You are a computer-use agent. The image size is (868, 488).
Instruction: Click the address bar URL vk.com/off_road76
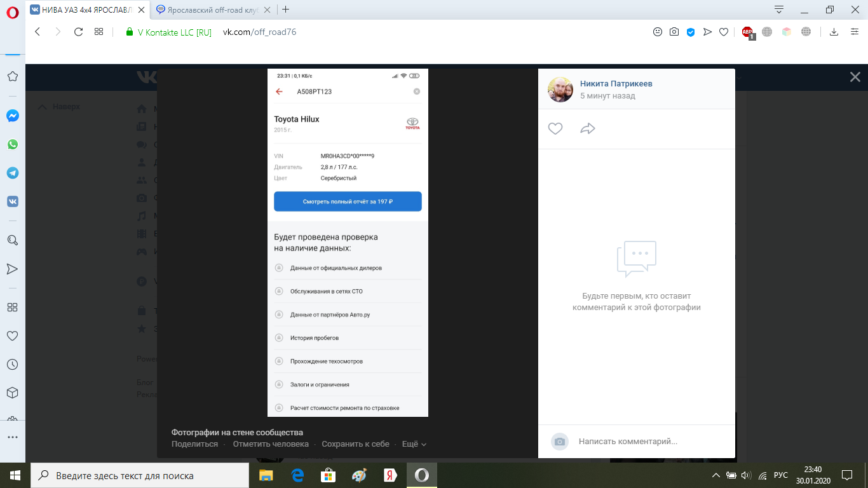pos(259,32)
